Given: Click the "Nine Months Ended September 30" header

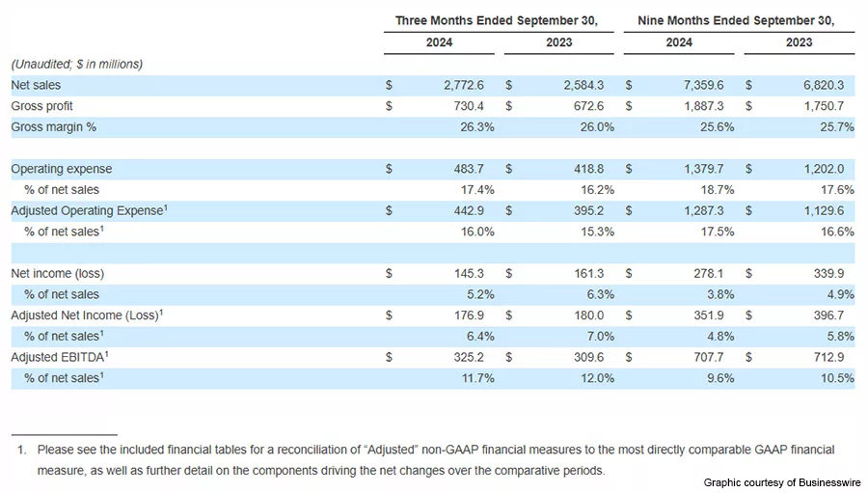Looking at the screenshot, I should (736, 20).
